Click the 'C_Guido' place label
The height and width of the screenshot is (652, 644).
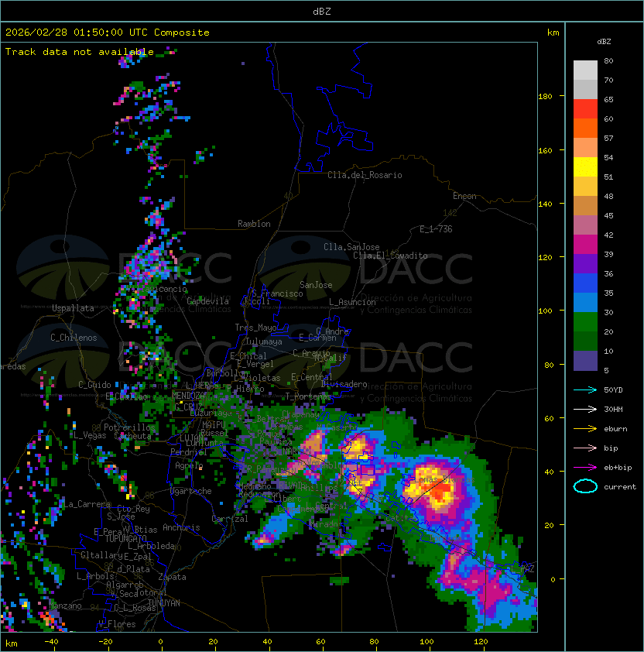coord(94,385)
